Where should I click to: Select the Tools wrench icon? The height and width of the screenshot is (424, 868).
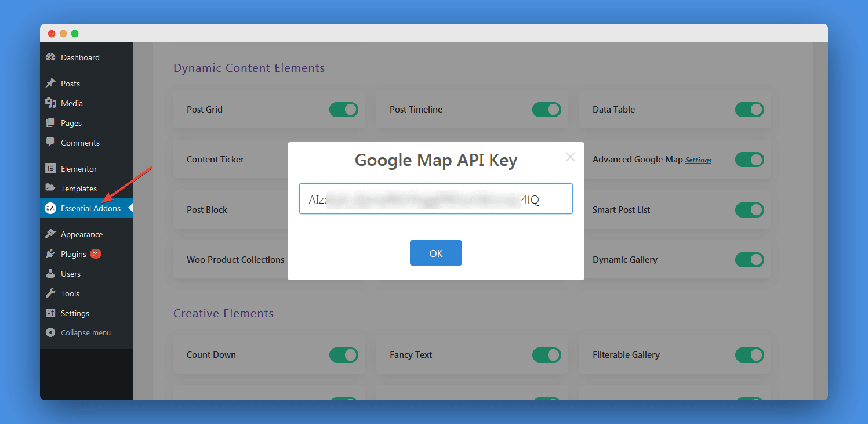(x=51, y=293)
